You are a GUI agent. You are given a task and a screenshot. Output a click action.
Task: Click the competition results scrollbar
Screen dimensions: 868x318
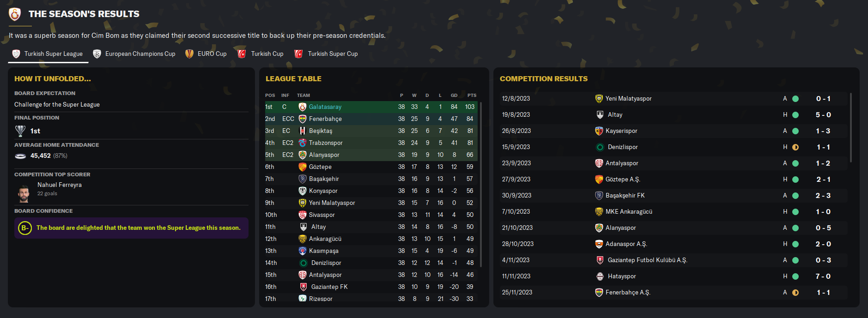(x=850, y=128)
